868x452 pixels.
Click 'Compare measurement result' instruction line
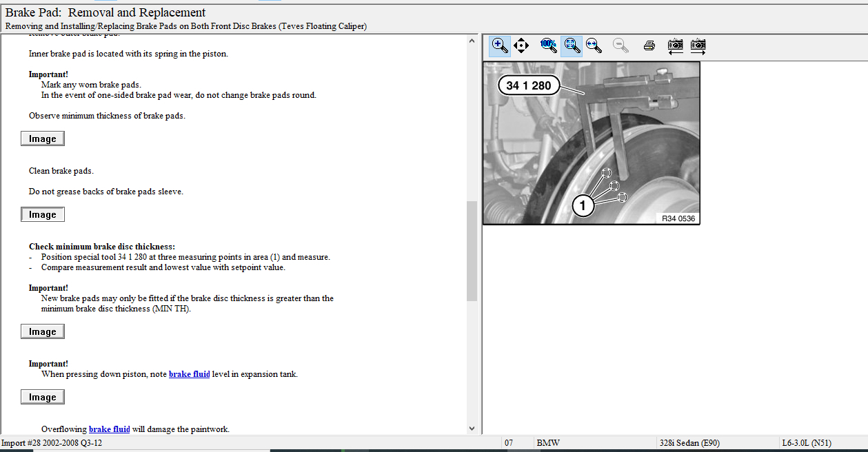[163, 267]
